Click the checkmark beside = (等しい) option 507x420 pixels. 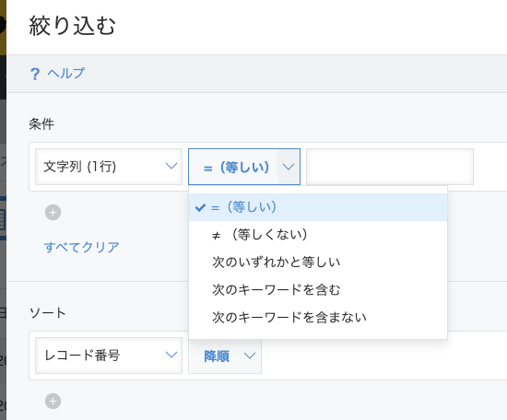pyautogui.click(x=200, y=207)
